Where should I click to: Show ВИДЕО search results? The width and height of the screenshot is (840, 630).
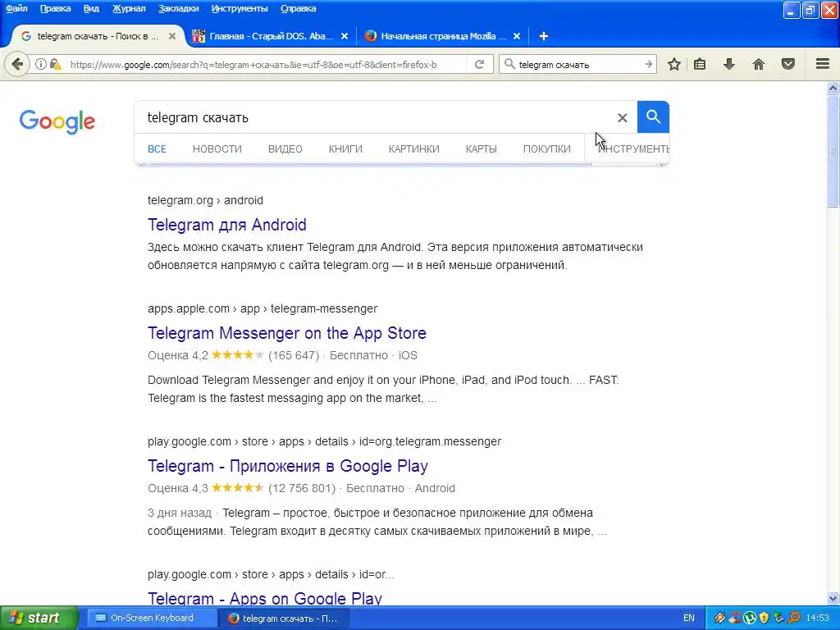tap(285, 149)
